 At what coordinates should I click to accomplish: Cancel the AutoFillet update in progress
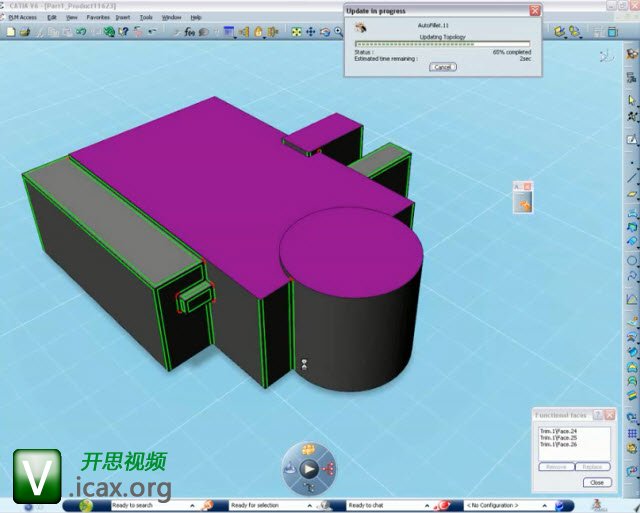(x=442, y=67)
